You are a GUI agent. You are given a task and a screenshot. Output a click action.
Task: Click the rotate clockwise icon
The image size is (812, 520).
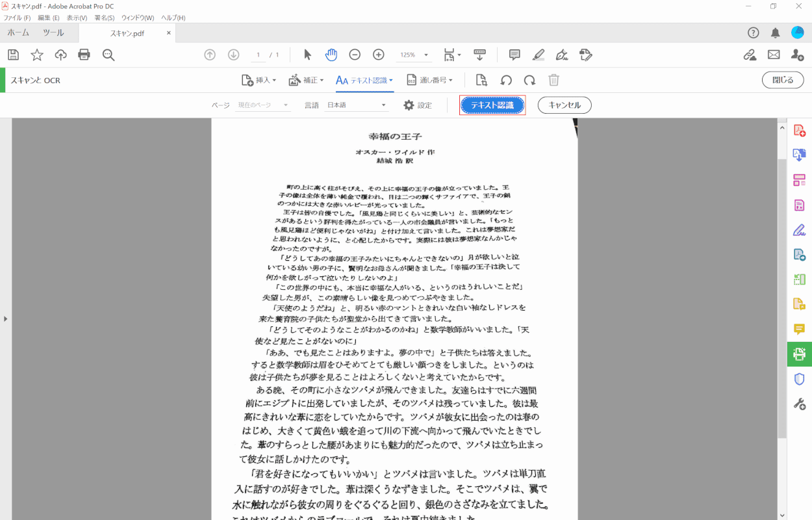[x=530, y=80]
